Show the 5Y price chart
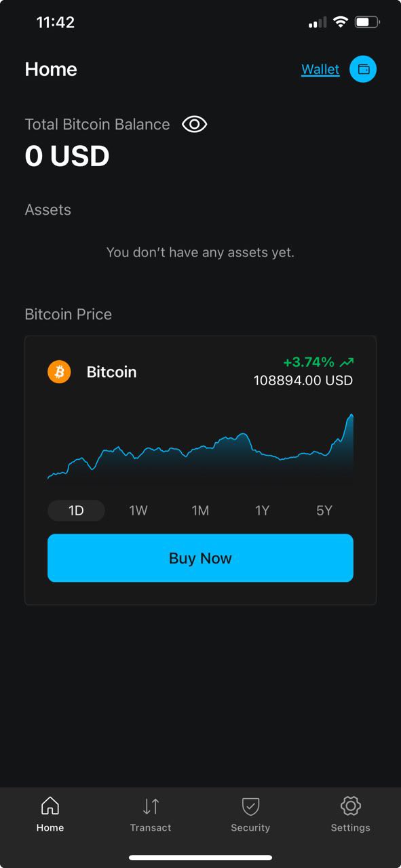Image resolution: width=401 pixels, height=868 pixels. 324,511
